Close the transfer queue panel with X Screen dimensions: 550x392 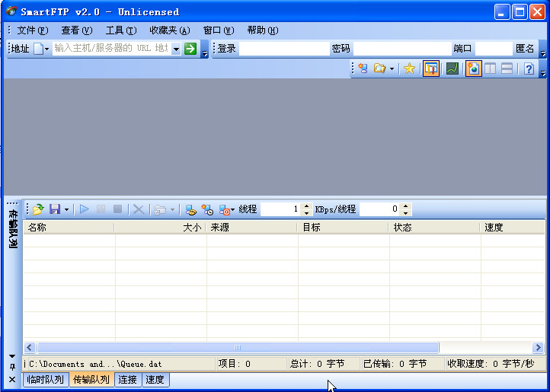[x=12, y=379]
